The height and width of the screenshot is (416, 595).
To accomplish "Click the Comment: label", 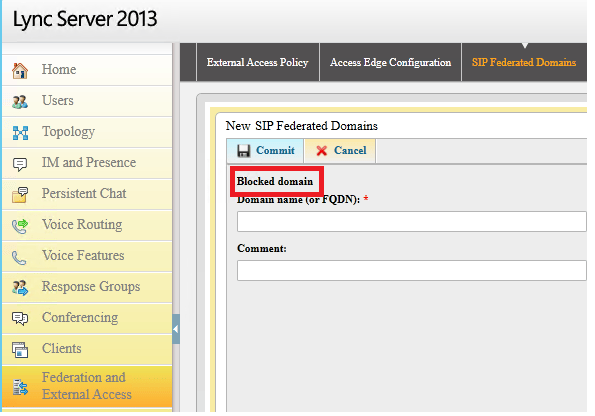I will coord(262,249).
